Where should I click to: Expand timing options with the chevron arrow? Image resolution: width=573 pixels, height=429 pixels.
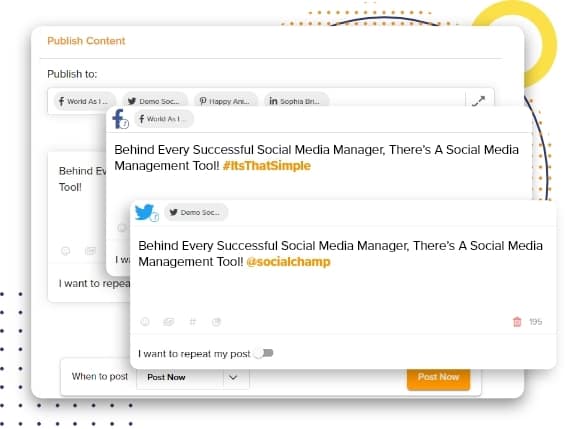point(233,377)
